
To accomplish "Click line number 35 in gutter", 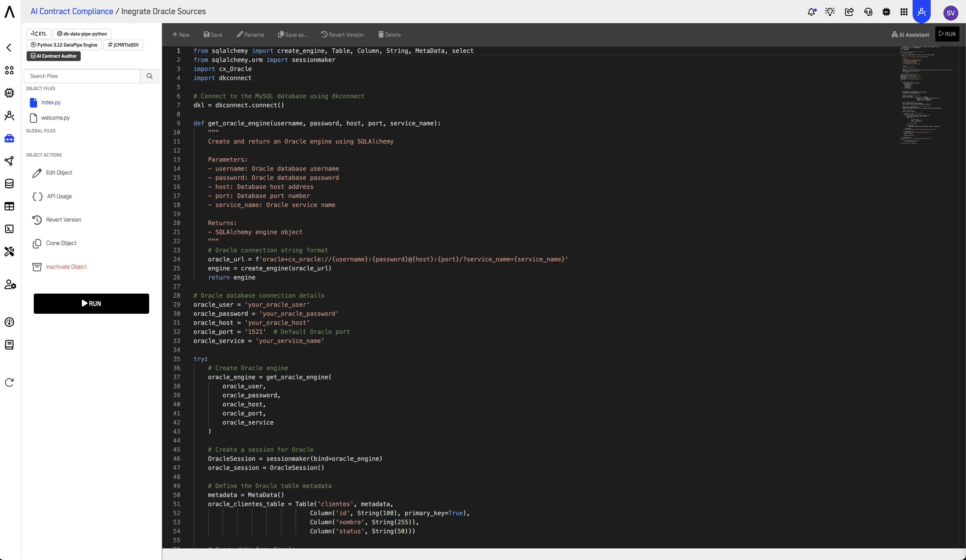I will coord(176,359).
